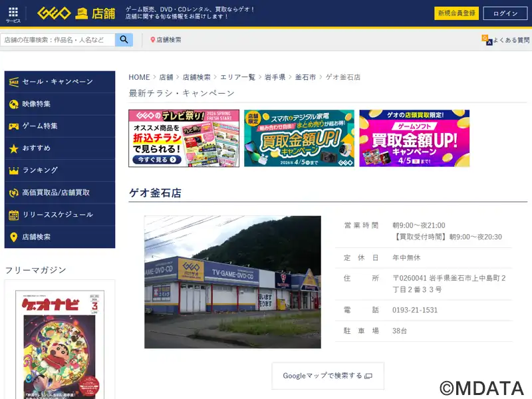Click the GEO logo in the header
This screenshot has width=532, height=399.
[54, 13]
